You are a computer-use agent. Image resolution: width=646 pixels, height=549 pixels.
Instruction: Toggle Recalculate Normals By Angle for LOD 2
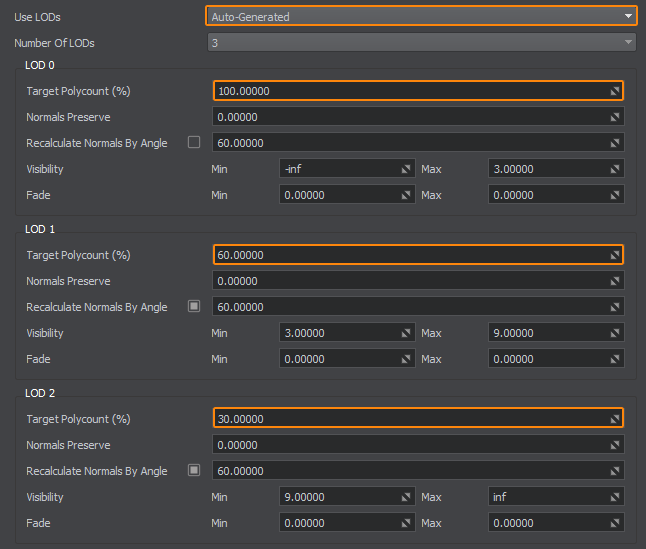(x=194, y=471)
